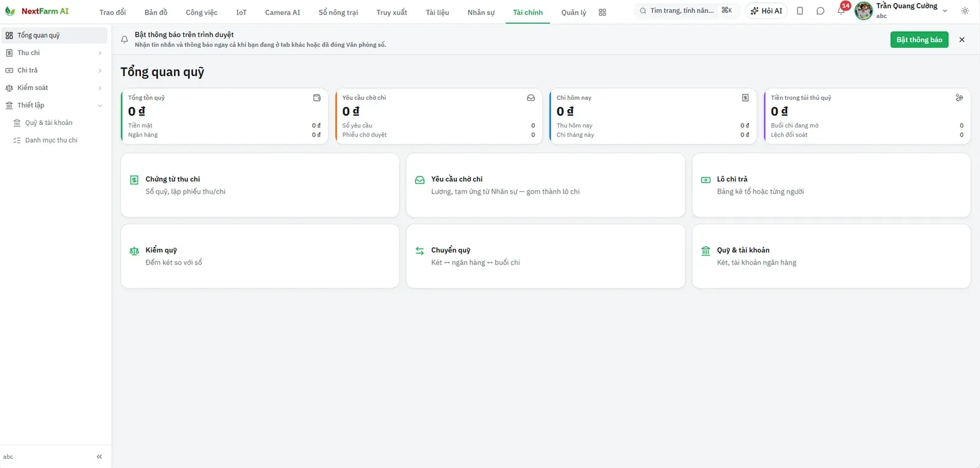Click the NextFarm AI leaf logo
The width and height of the screenshot is (980, 468).
click(10, 11)
